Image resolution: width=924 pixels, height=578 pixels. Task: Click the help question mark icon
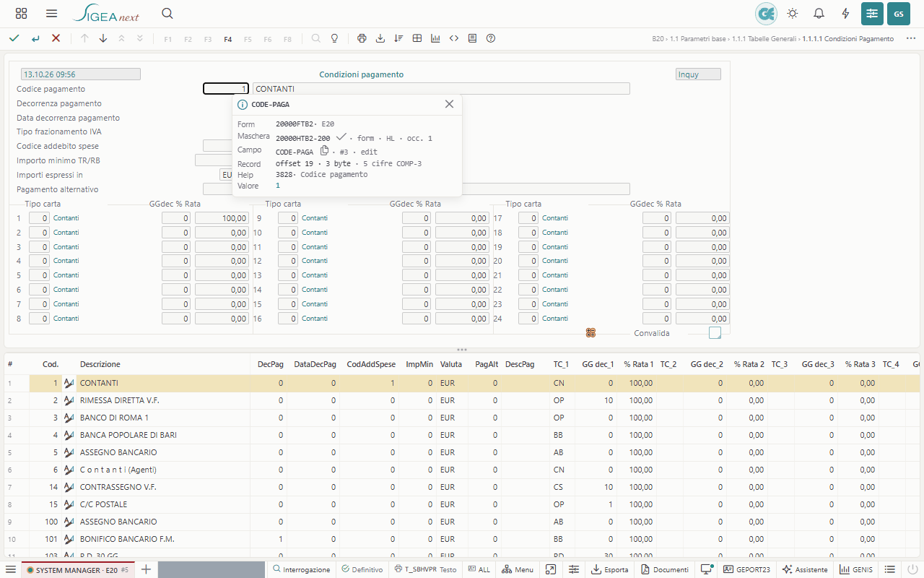point(491,38)
